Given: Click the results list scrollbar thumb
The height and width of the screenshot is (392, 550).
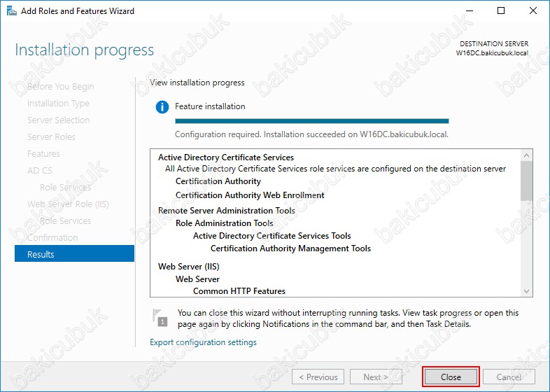Looking at the screenshot, I should tap(526, 181).
